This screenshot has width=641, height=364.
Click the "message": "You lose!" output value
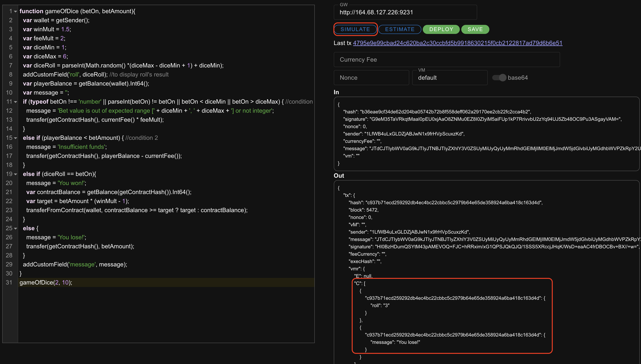[x=408, y=342]
